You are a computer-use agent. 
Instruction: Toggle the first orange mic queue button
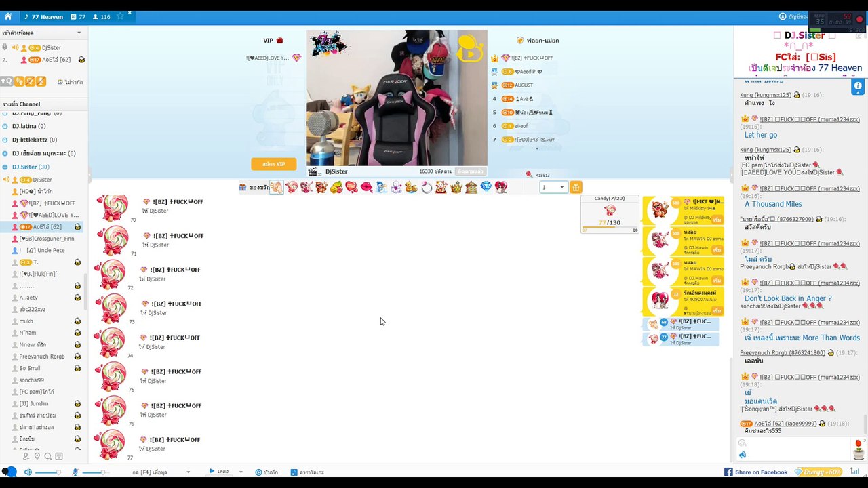[x=20, y=81]
